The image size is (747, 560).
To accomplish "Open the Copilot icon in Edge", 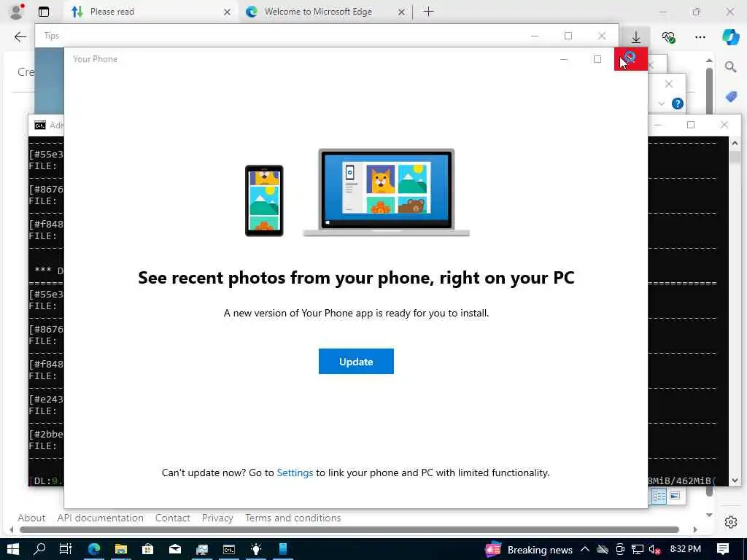I will 731,36.
